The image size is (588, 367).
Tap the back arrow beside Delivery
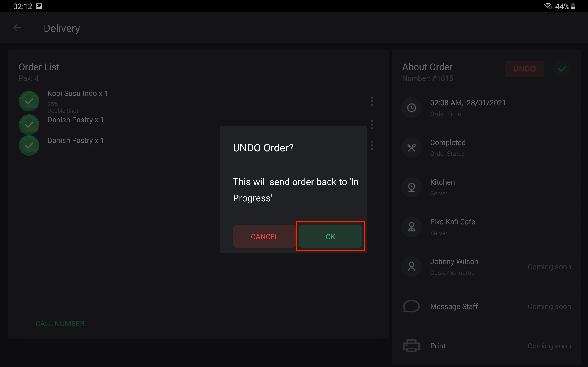(17, 28)
